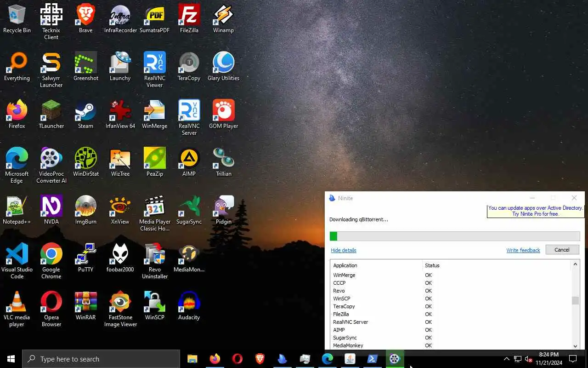Image resolution: width=588 pixels, height=368 pixels.
Task: Select the Glary Utilities desktop icon
Action: pos(224,67)
